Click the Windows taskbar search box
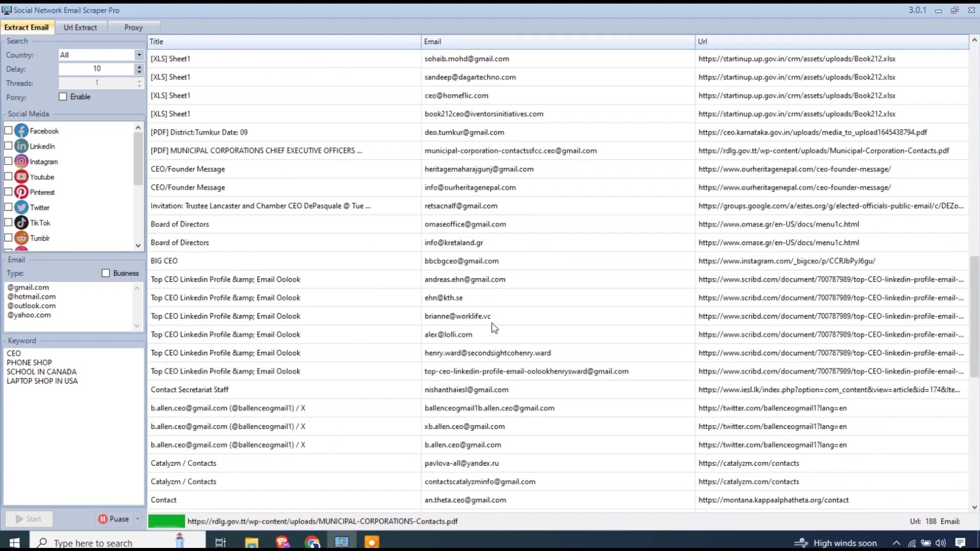 coord(117,542)
